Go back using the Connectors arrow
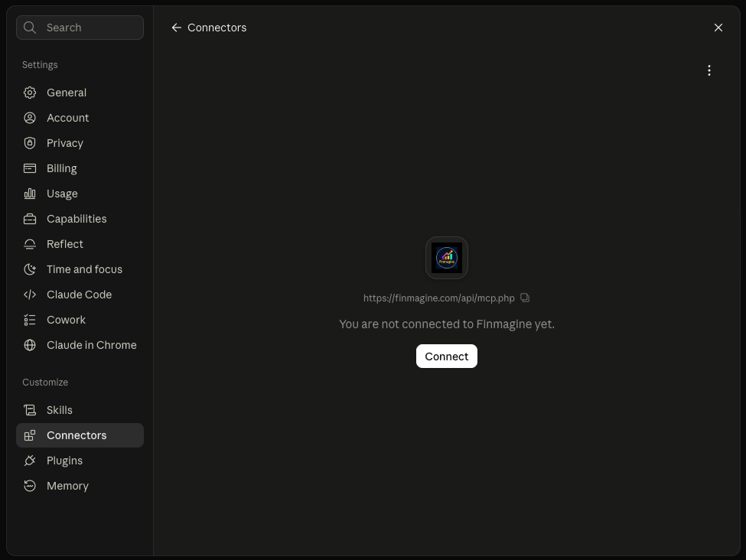Image resolution: width=746 pixels, height=560 pixels. (177, 28)
